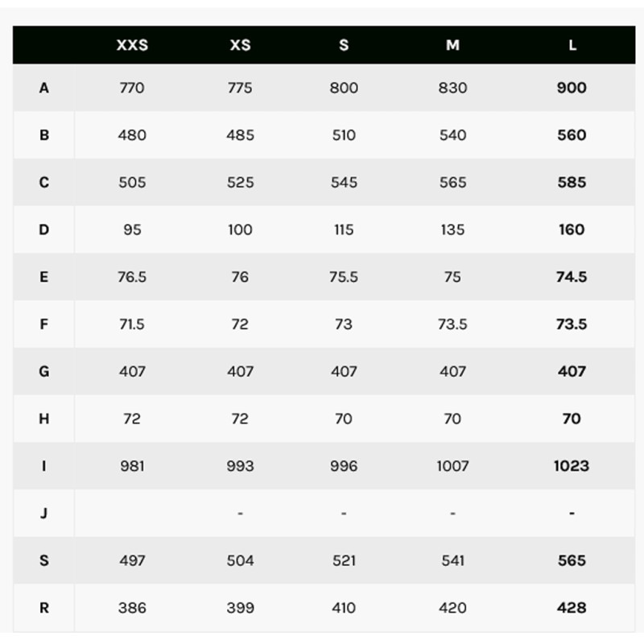Click the 510 value in row B
644x644 pixels.
344,135
